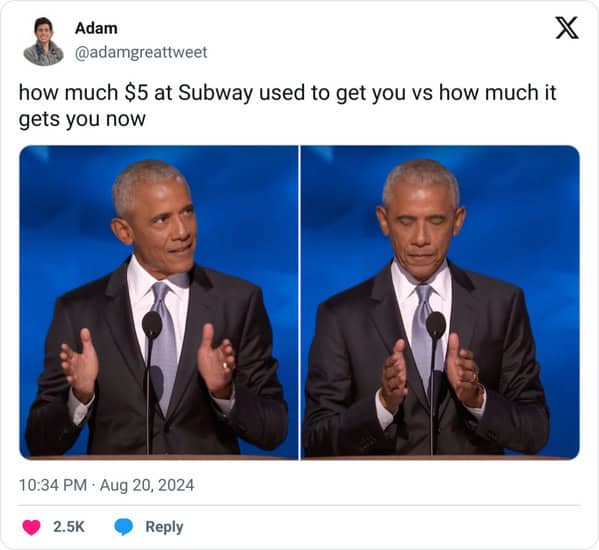Screen dimensions: 599x550
Task: Click the Reply button text
Action: (164, 527)
